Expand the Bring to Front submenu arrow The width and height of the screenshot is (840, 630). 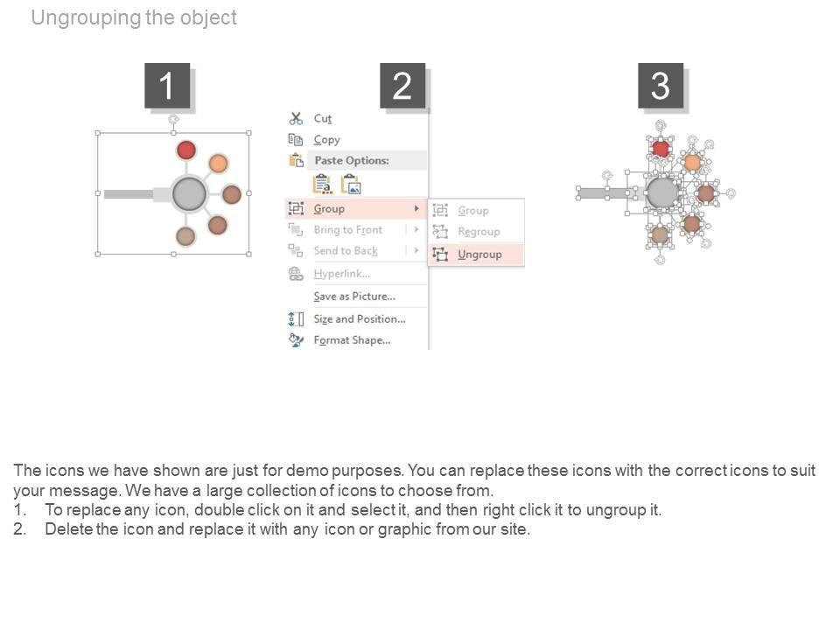pyautogui.click(x=416, y=230)
